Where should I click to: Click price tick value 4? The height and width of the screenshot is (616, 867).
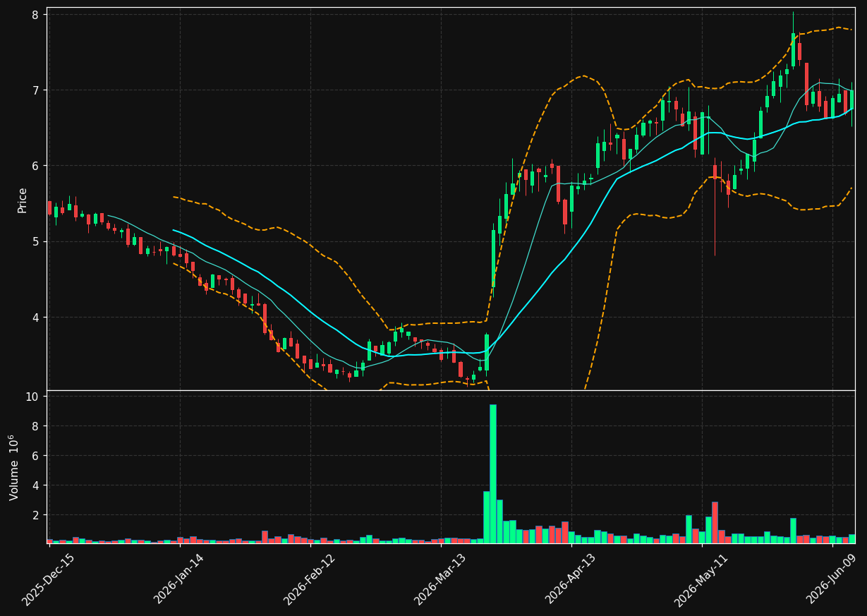click(x=37, y=318)
